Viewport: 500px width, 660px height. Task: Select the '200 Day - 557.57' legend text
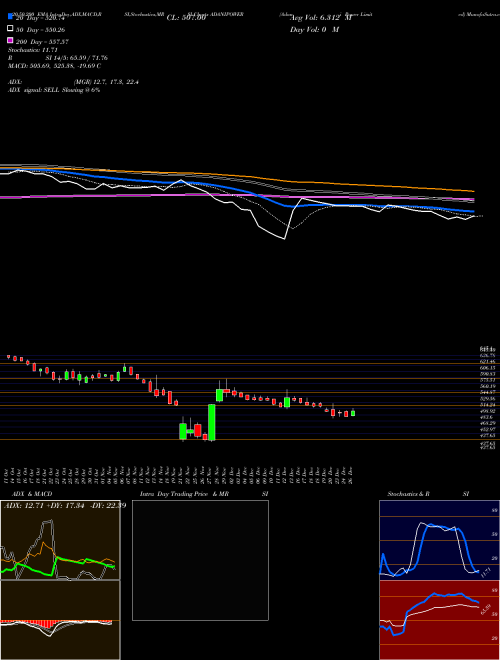click(43, 42)
